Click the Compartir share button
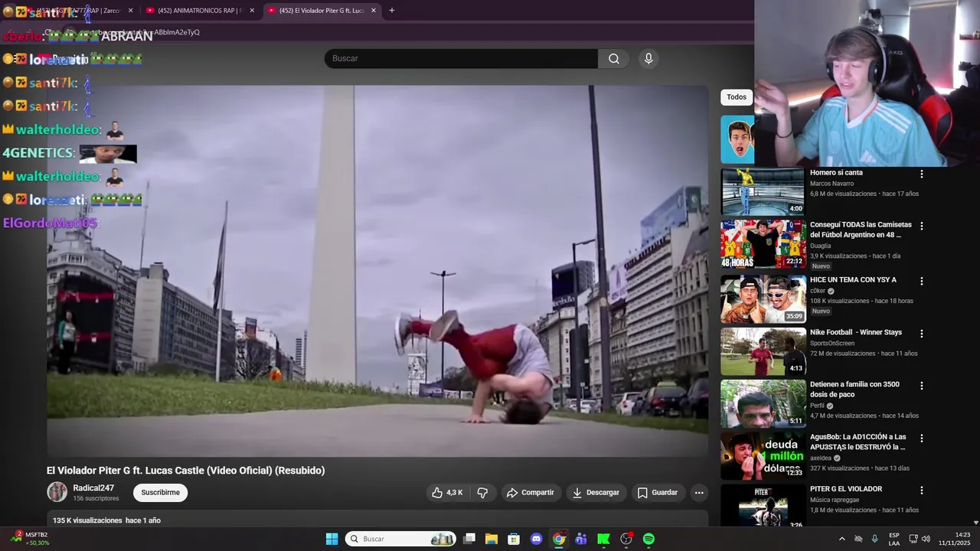Image resolution: width=980 pixels, height=551 pixels. coord(531,493)
